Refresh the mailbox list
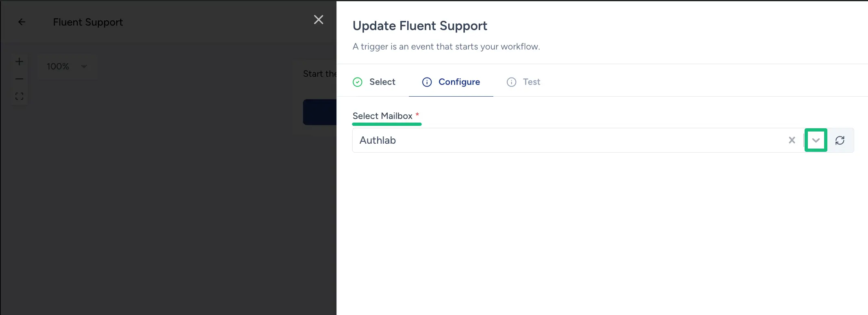Screen dimensions: 868x315 pyautogui.click(x=840, y=140)
